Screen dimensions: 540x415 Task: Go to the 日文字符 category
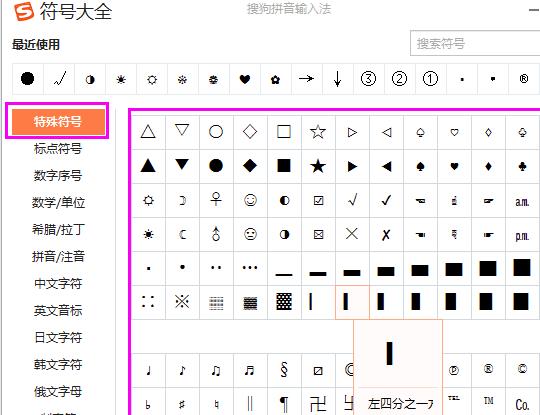[x=58, y=337]
